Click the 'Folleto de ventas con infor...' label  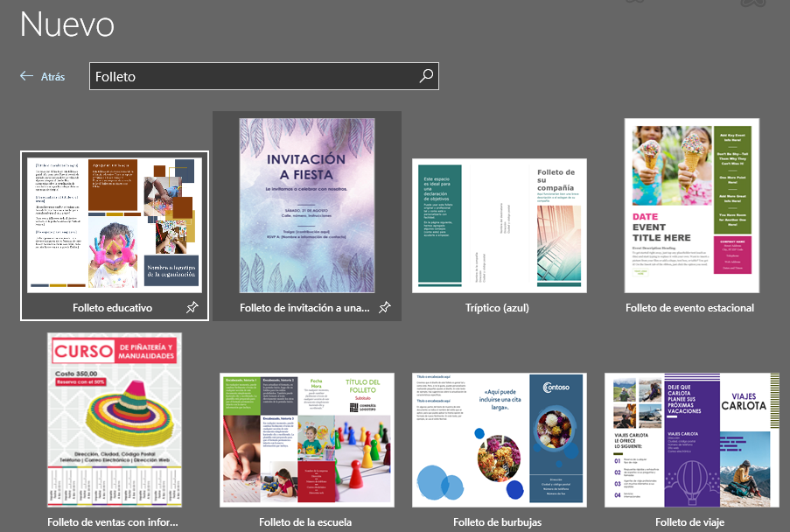pyautogui.click(x=113, y=522)
